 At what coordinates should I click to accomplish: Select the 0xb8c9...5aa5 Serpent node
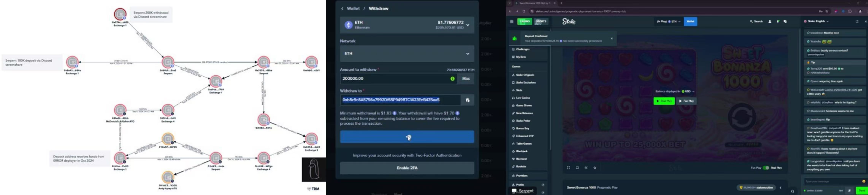(x=168, y=62)
